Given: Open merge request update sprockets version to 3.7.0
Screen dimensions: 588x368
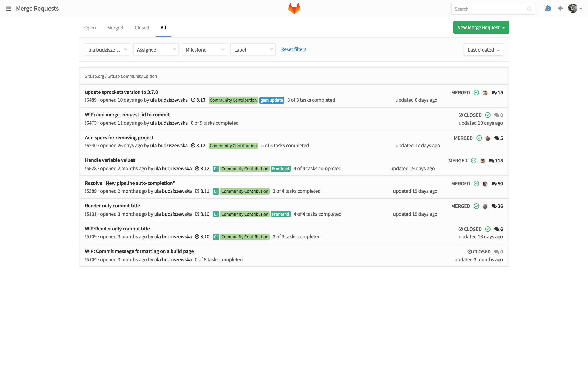Looking at the screenshot, I should [x=122, y=92].
